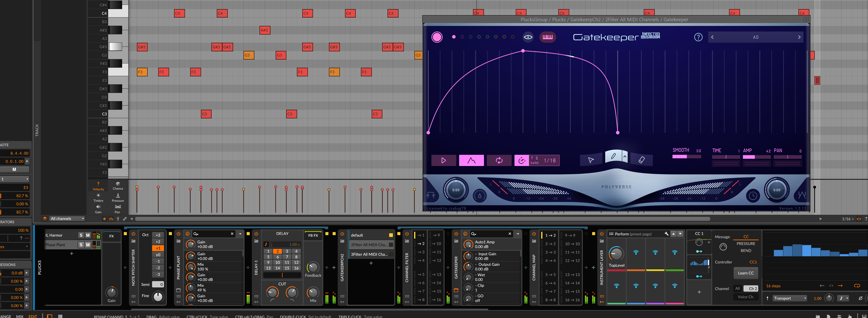The width and height of the screenshot is (868, 318).
Task: Select the Gatekeeper eraser tool
Action: (x=642, y=160)
